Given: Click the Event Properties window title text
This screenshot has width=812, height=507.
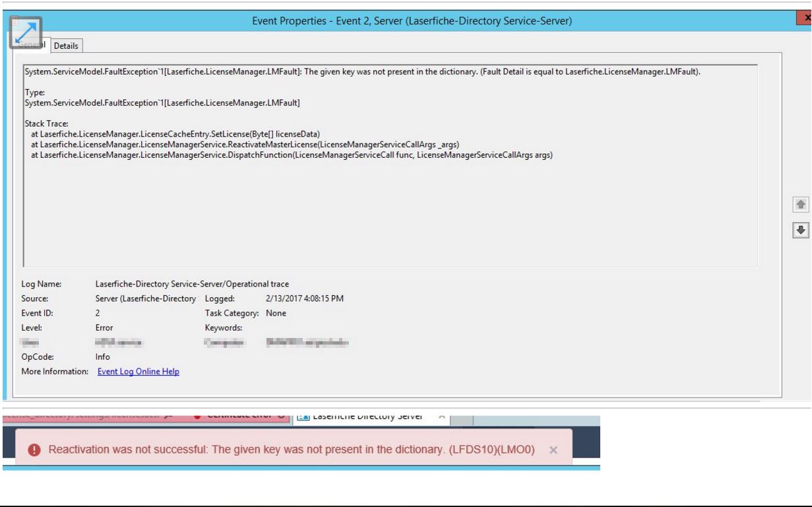Looking at the screenshot, I should (412, 21).
